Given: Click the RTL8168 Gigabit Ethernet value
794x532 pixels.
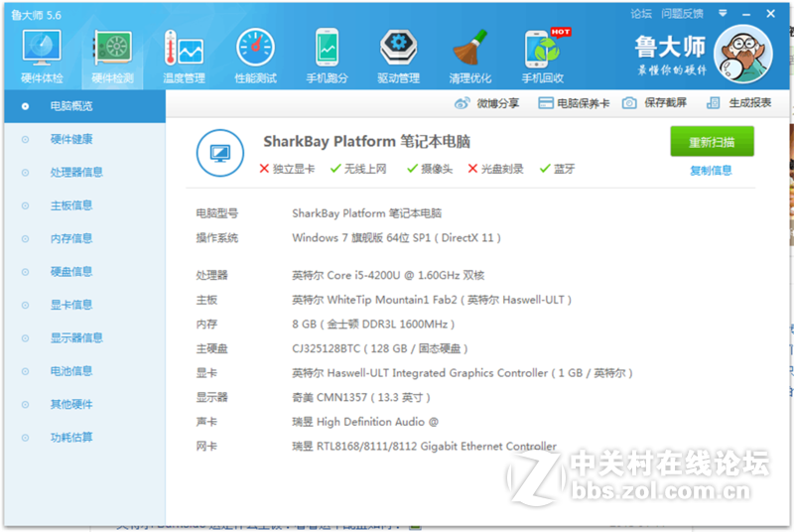Looking at the screenshot, I should click(424, 446).
